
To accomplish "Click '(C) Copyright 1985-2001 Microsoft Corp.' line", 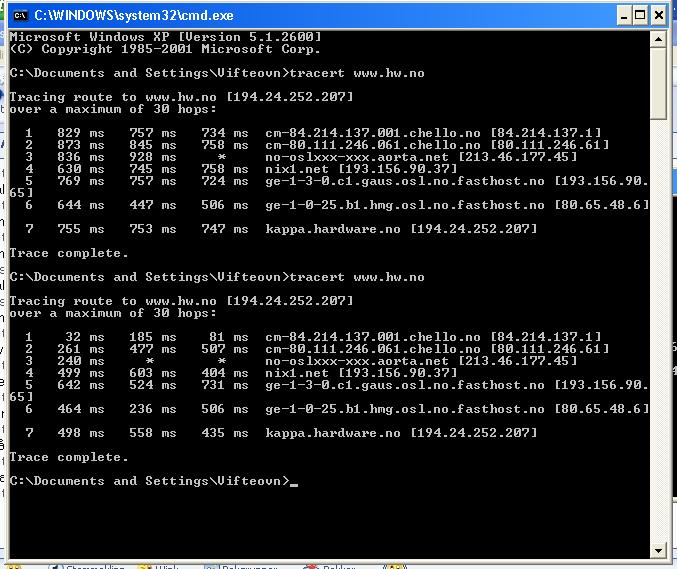I will pyautogui.click(x=165, y=49).
